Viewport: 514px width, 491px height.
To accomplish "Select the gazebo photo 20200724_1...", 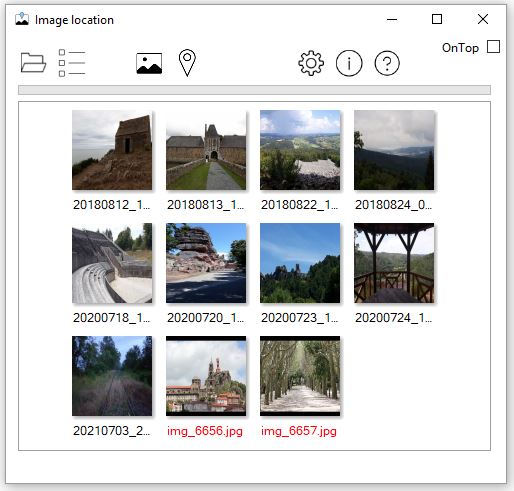I will 394,263.
